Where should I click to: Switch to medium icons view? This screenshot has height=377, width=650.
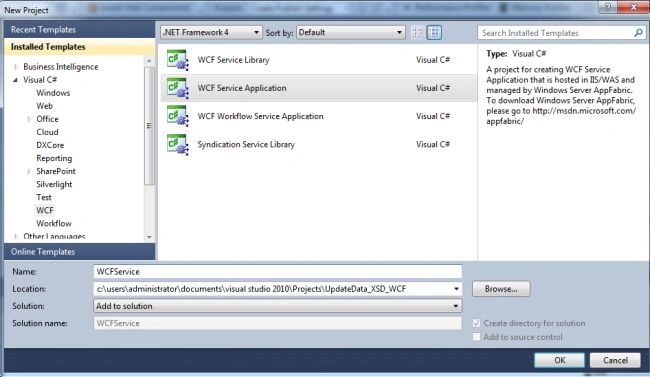434,32
